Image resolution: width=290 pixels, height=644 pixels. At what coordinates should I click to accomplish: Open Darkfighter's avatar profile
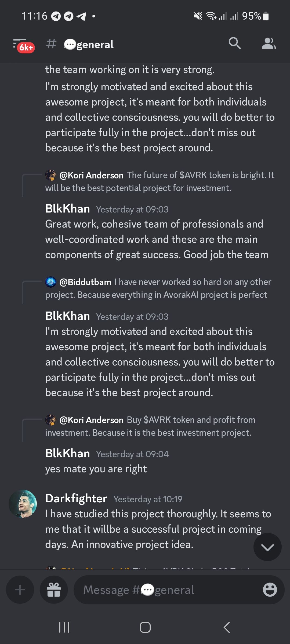(x=23, y=504)
